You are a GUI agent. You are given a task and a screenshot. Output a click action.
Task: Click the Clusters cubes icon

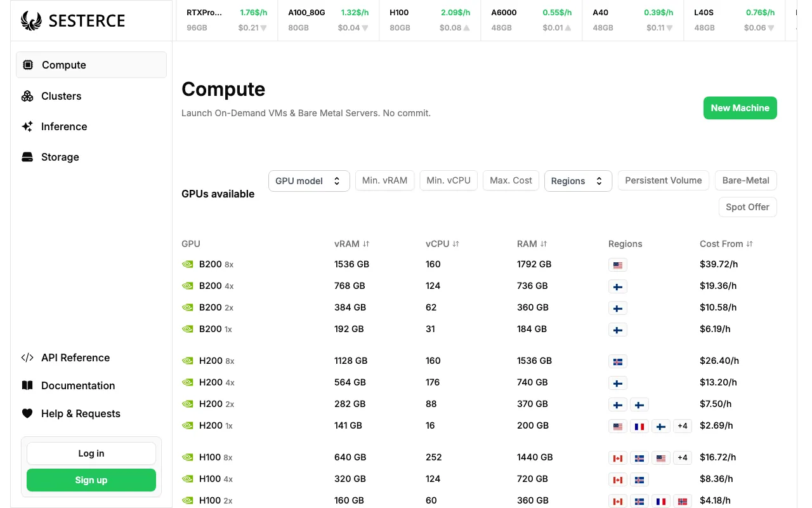tap(27, 96)
